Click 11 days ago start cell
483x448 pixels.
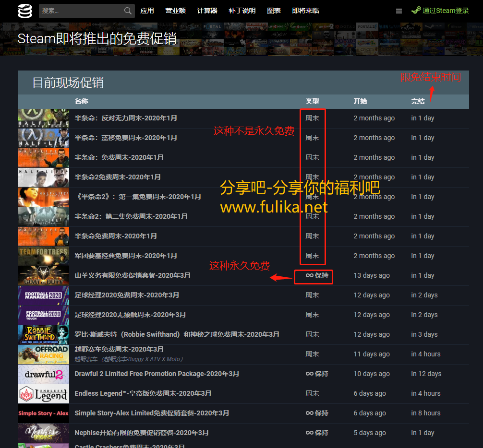372,354
